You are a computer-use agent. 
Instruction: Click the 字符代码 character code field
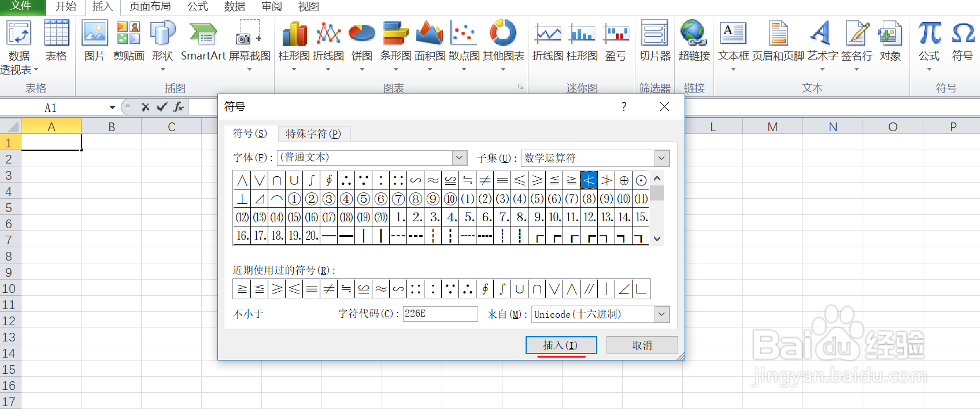440,314
